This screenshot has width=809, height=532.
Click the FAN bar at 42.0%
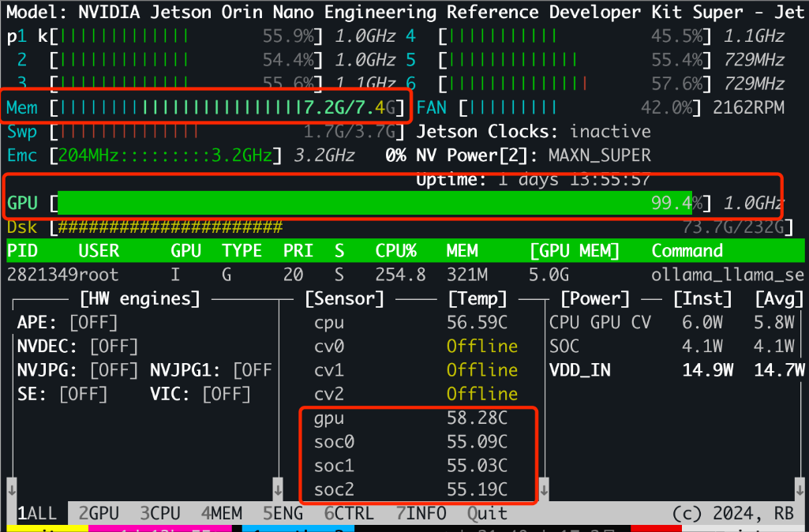click(579, 107)
